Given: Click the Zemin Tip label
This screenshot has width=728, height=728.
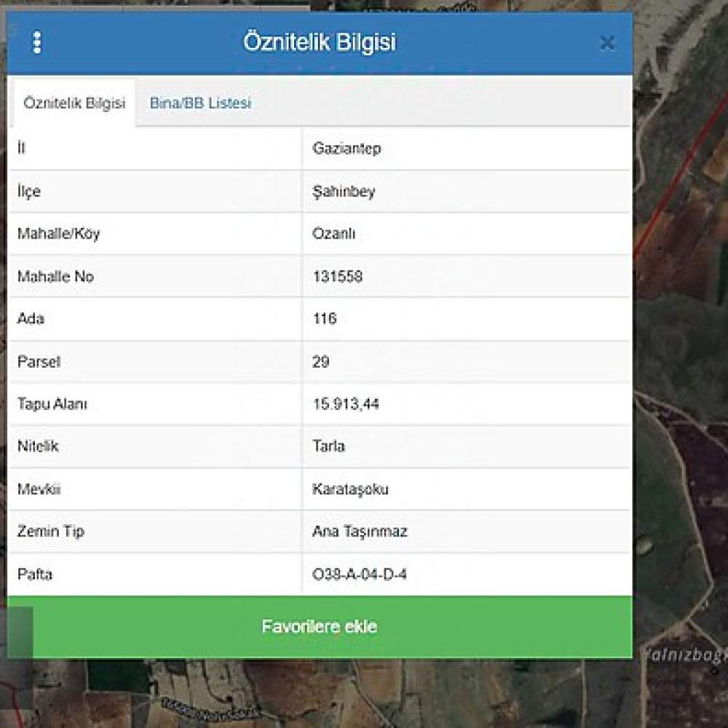Looking at the screenshot, I should click(51, 531).
